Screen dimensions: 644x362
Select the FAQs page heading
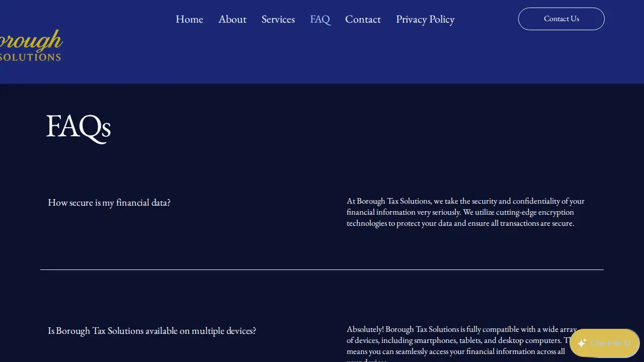pos(78,127)
